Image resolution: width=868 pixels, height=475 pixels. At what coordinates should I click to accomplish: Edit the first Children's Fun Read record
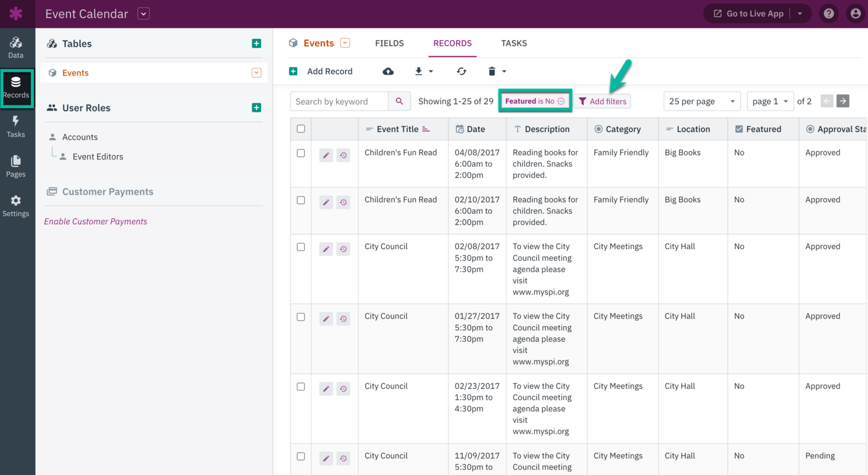[x=326, y=155]
